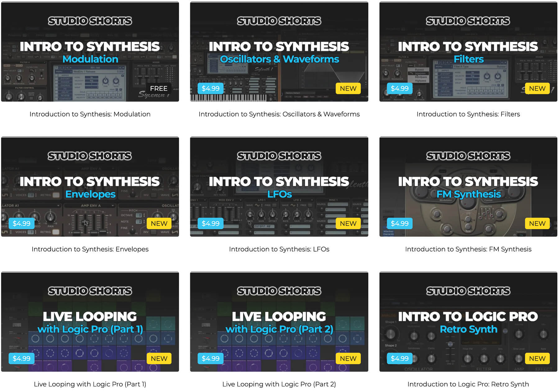This screenshot has height=392, width=559.
Task: Open the Oscillators & Waveforms course thumbnail
Action: [279, 52]
